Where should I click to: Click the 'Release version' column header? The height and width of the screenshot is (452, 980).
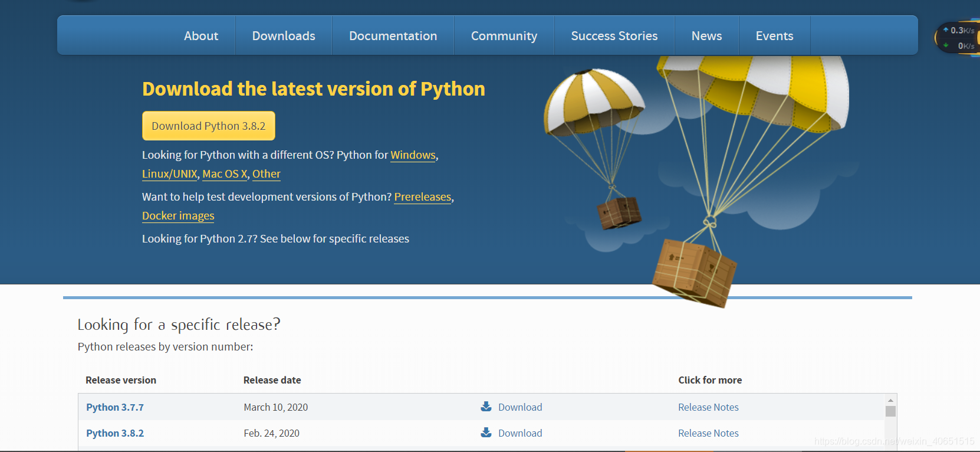coord(121,380)
